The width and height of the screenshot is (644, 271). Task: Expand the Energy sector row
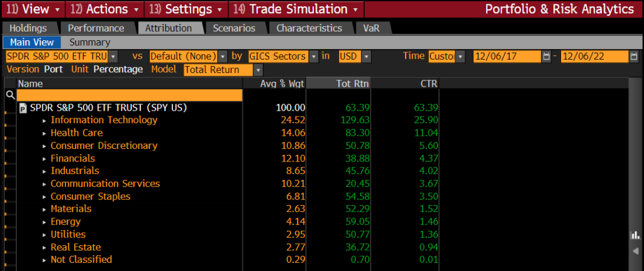(x=45, y=222)
